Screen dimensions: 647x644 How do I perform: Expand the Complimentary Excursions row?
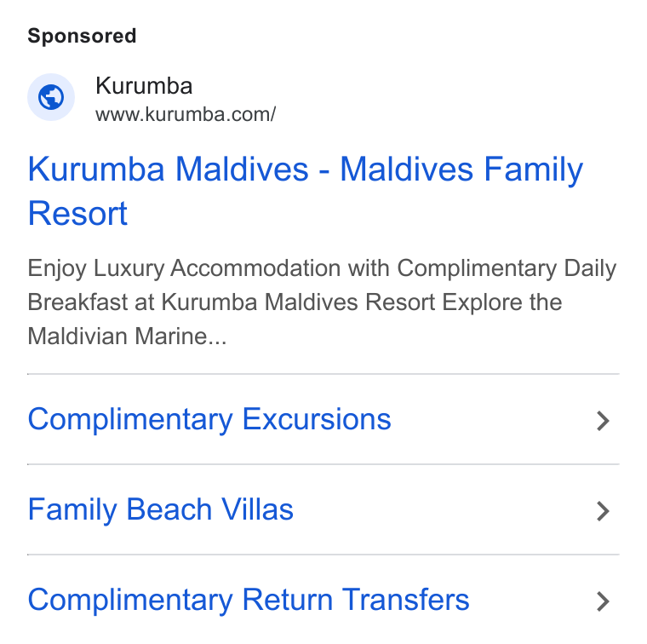point(323,419)
